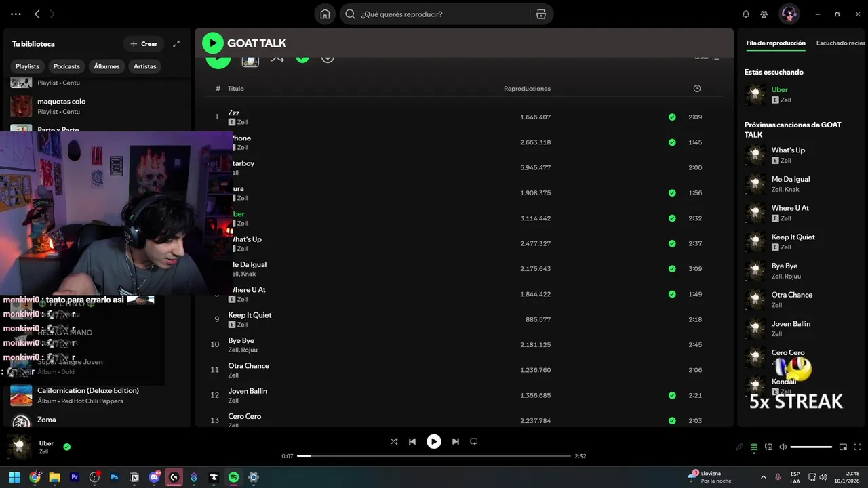Switch to full screen icon
This screenshot has width=868, height=488.
pos(858,447)
